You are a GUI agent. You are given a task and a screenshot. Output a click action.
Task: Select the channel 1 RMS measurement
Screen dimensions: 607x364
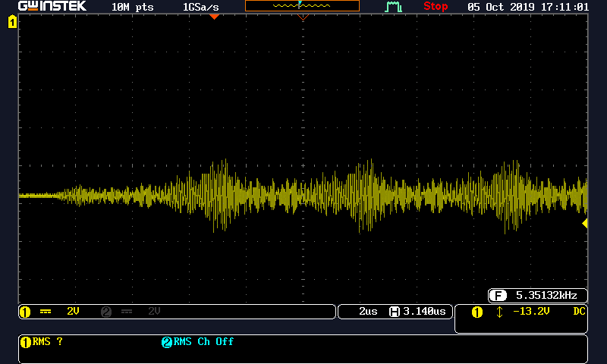(42, 342)
